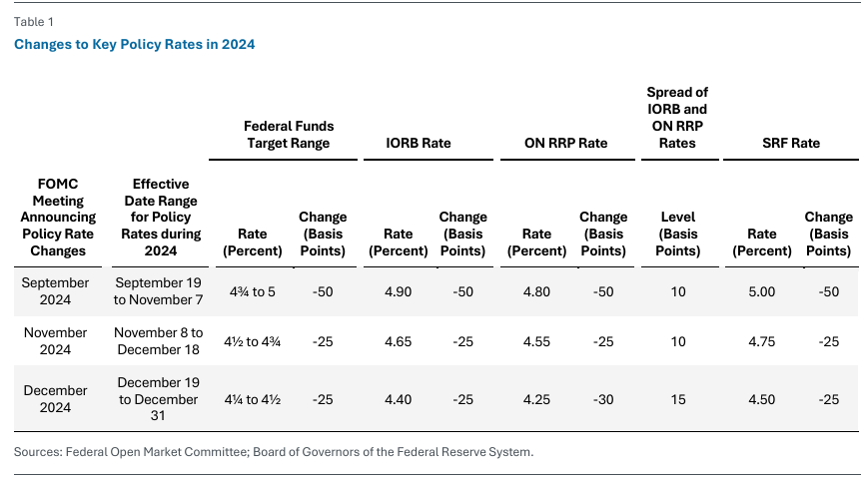The width and height of the screenshot is (868, 479).
Task: Select the "IORB Rate" column group header
Action: [x=421, y=143]
